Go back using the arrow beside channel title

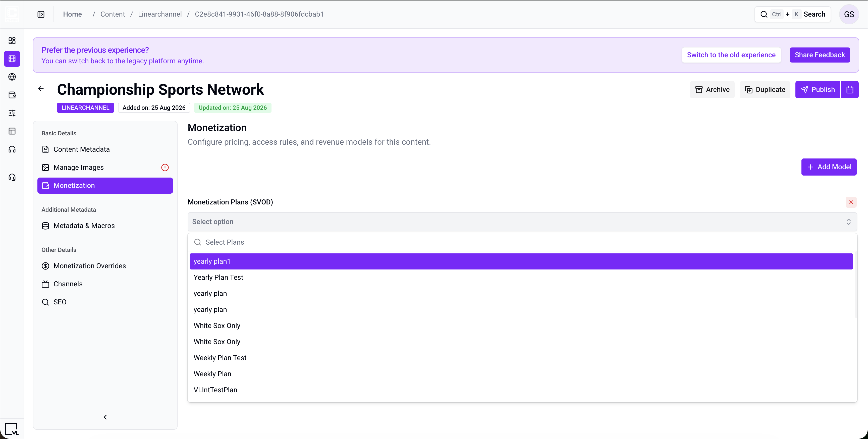[41, 89]
